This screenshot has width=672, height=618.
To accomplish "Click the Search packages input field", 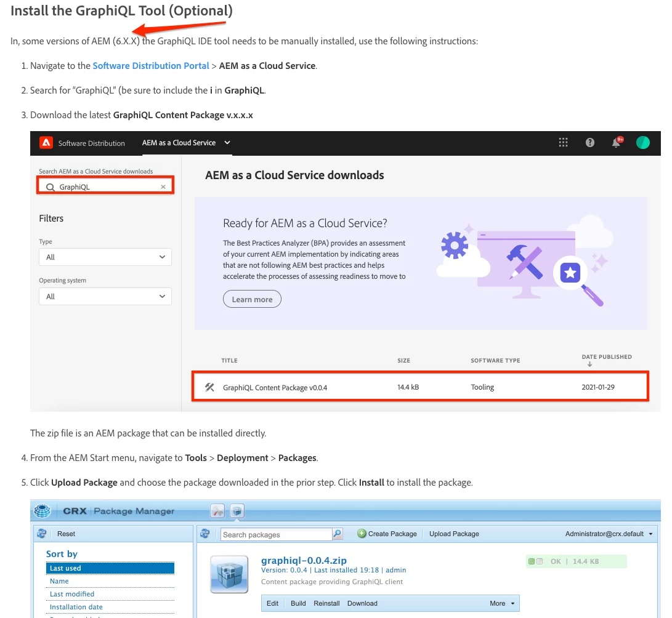I will pyautogui.click(x=277, y=534).
